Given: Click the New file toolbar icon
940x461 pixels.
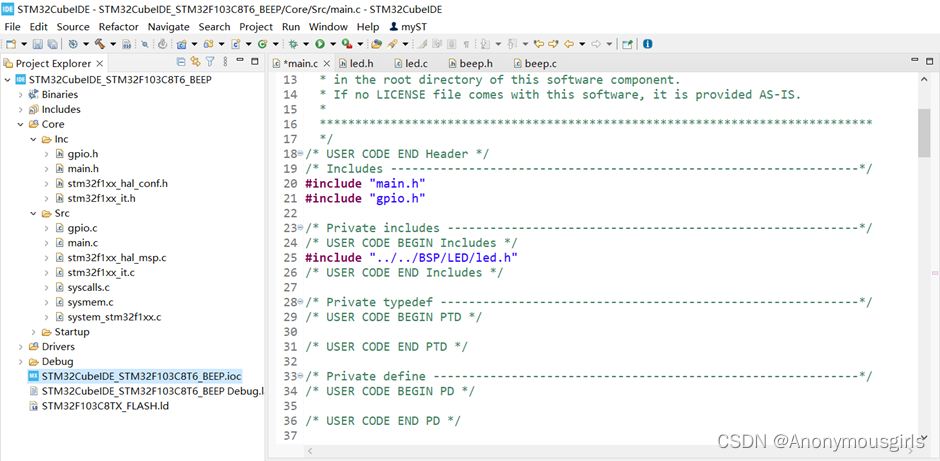Looking at the screenshot, I should pos(11,44).
